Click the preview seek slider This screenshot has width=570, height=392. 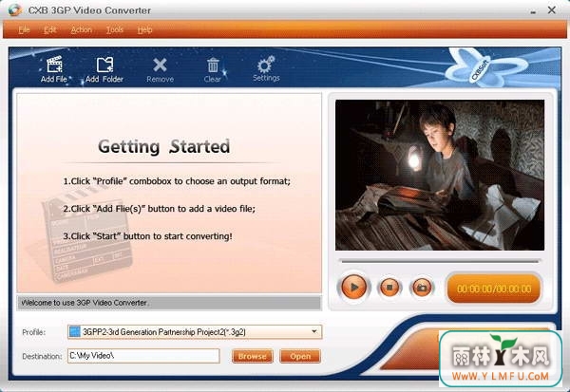[x=440, y=261]
